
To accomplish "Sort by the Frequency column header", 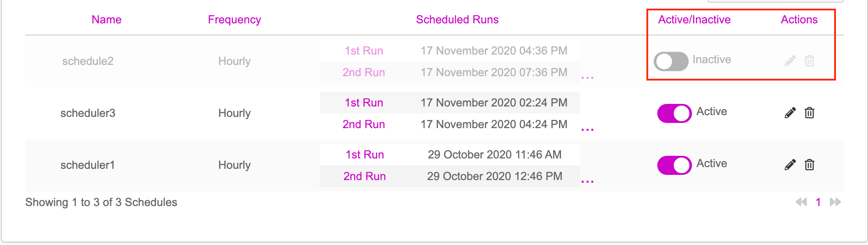I will [234, 19].
